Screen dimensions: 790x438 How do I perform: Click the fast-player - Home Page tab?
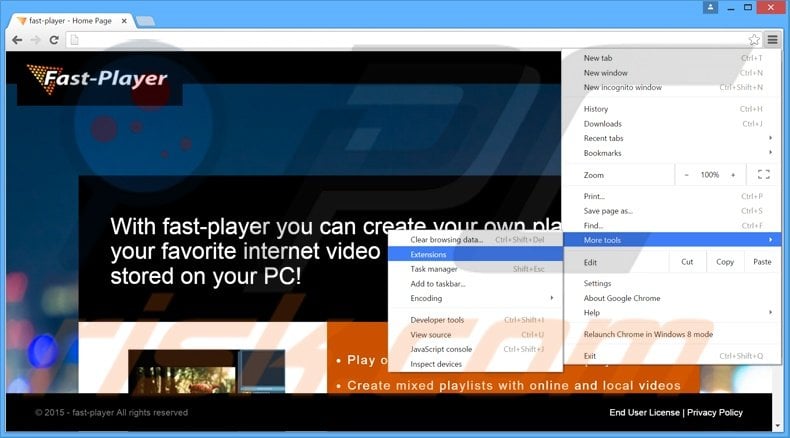click(71, 21)
